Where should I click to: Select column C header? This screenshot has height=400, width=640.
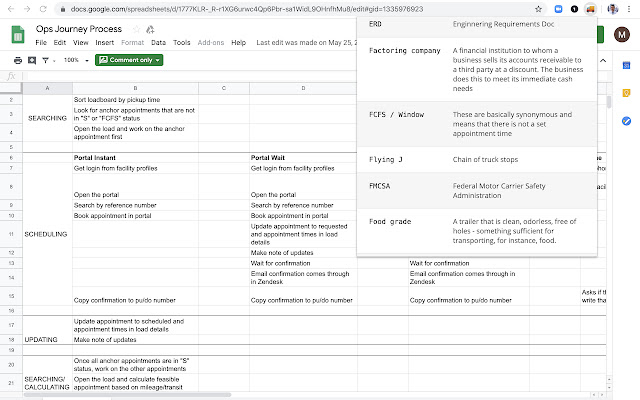click(x=224, y=88)
